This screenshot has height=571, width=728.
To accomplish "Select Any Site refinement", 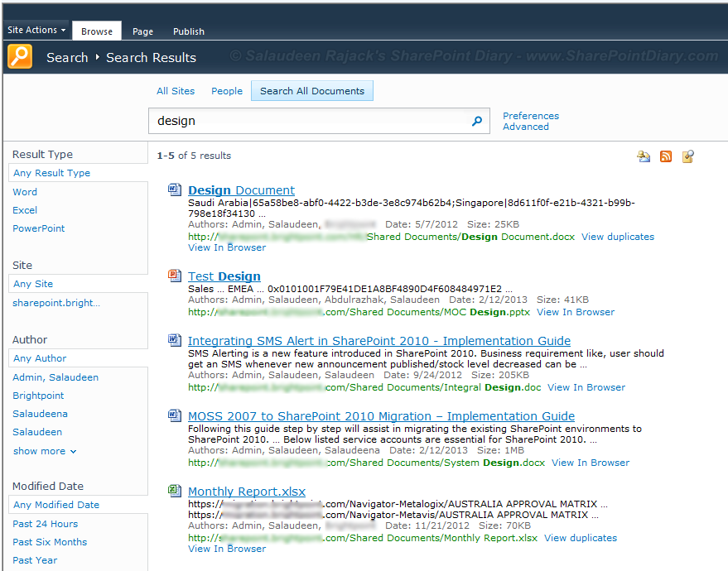I will pyautogui.click(x=33, y=284).
